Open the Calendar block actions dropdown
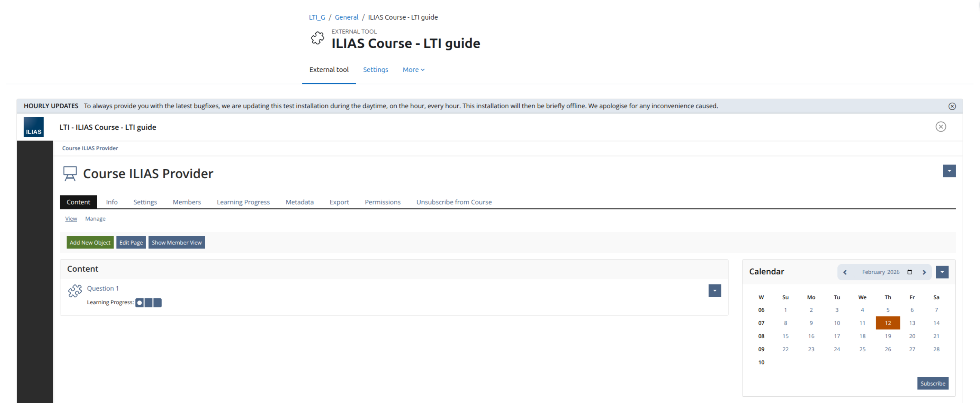 pyautogui.click(x=942, y=272)
